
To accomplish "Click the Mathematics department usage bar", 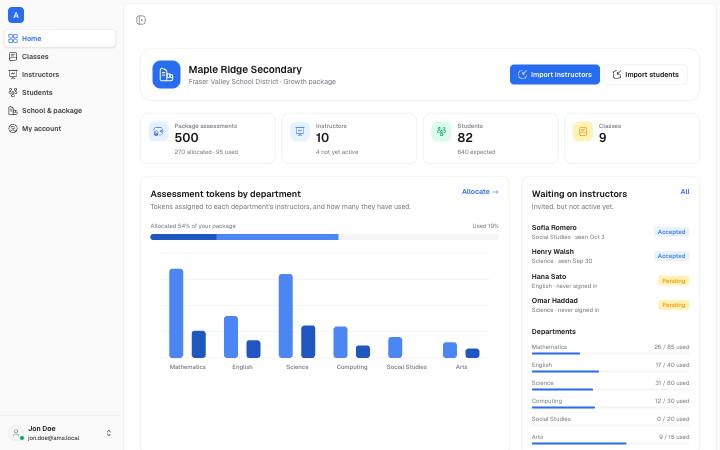I will [610, 354].
